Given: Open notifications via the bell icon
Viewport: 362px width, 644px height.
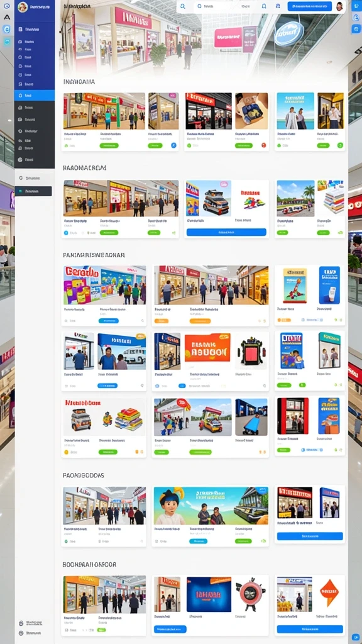Looking at the screenshot, I should [264, 6].
